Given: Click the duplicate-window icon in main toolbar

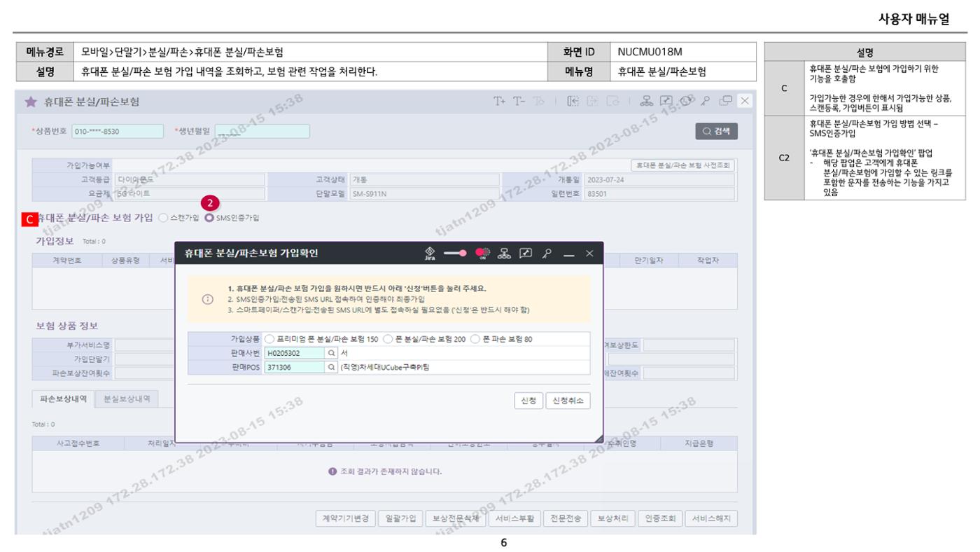Looking at the screenshot, I should (726, 102).
